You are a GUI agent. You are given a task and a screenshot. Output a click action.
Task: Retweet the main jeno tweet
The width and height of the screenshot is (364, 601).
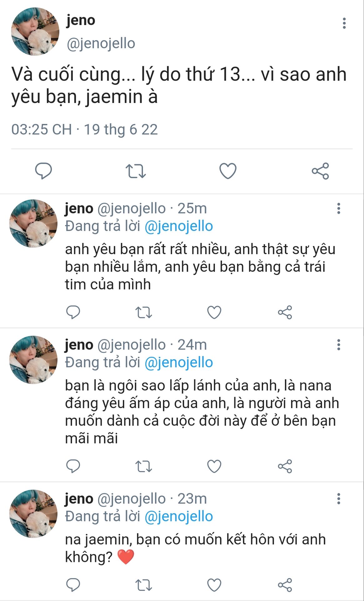click(136, 171)
